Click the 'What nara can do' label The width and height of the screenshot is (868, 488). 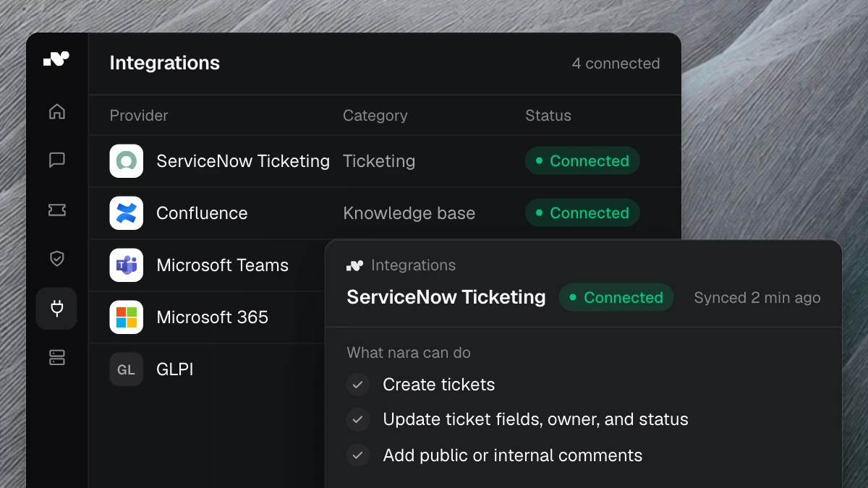pyautogui.click(x=409, y=353)
